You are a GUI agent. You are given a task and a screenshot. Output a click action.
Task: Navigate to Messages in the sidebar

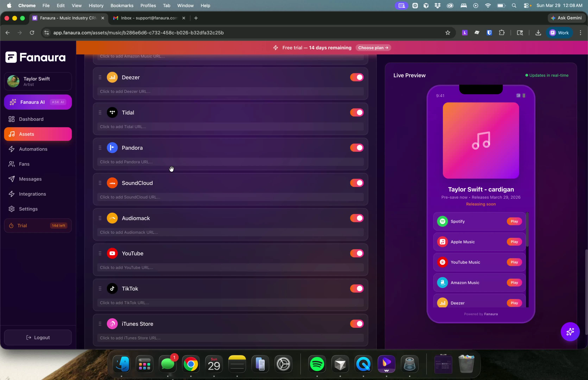tap(38, 179)
